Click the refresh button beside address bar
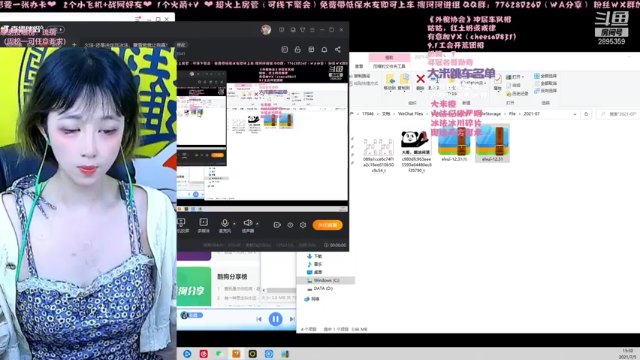 point(586,114)
